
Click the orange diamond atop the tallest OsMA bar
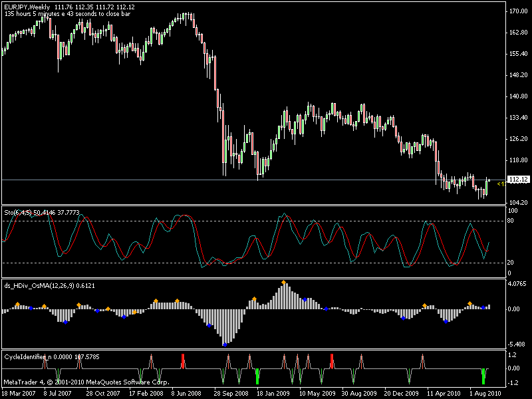tap(284, 282)
